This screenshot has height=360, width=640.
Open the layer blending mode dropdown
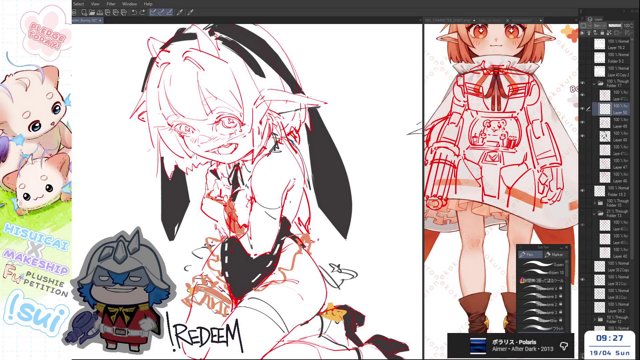pyautogui.click(x=600, y=25)
